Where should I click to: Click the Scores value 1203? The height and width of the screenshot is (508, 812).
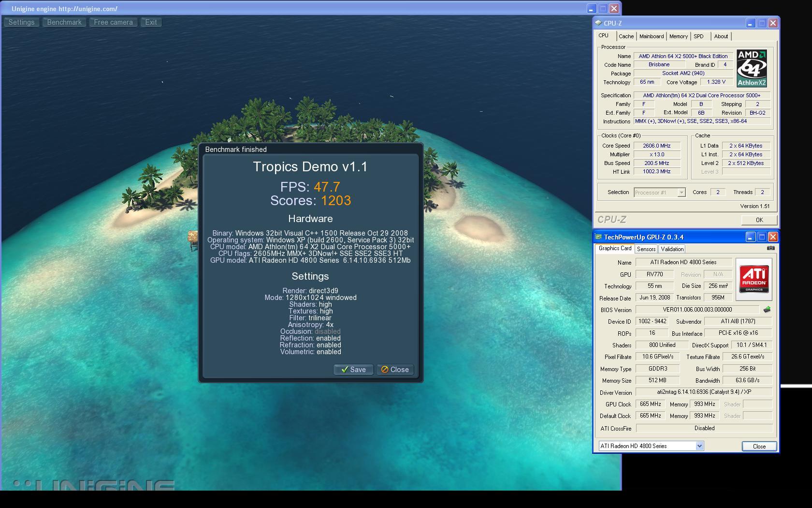336,200
